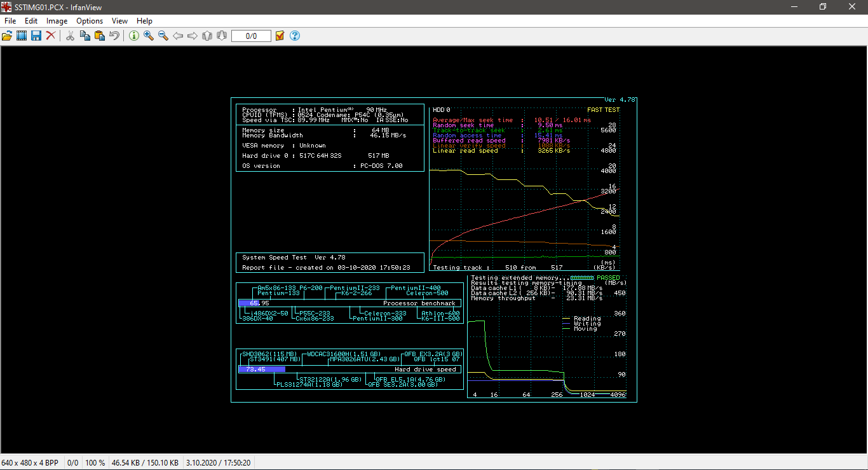The width and height of the screenshot is (868, 470).
Task: Click the blue Help question mark icon
Action: [295, 36]
